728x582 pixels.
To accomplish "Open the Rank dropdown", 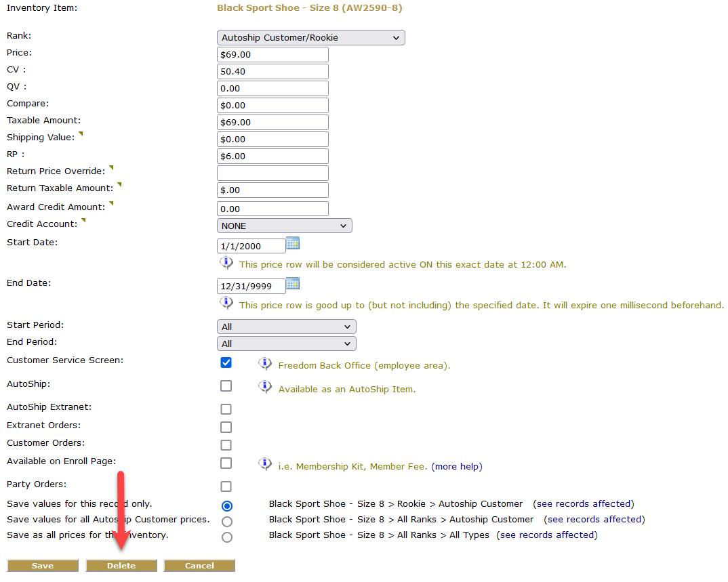I will 310,38.
